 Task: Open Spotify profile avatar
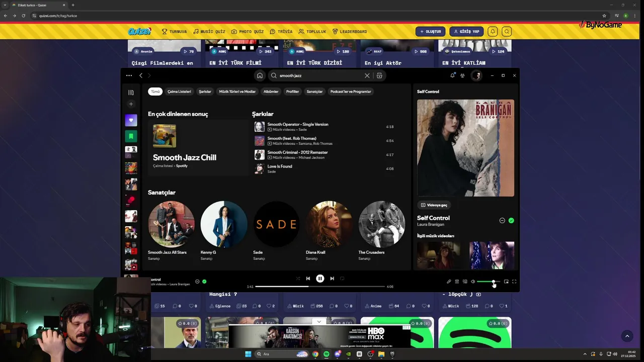coord(476,75)
